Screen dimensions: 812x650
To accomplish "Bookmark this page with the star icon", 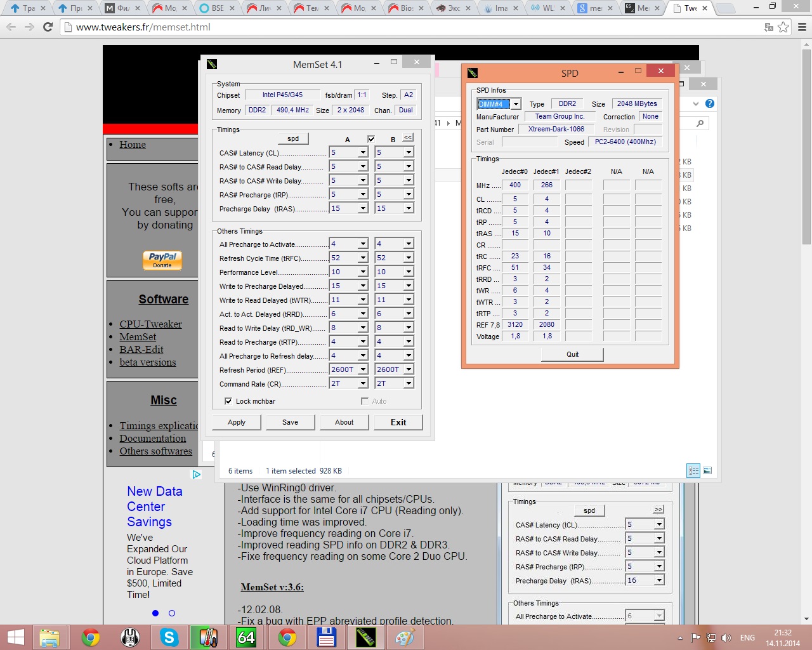I will pos(783,27).
